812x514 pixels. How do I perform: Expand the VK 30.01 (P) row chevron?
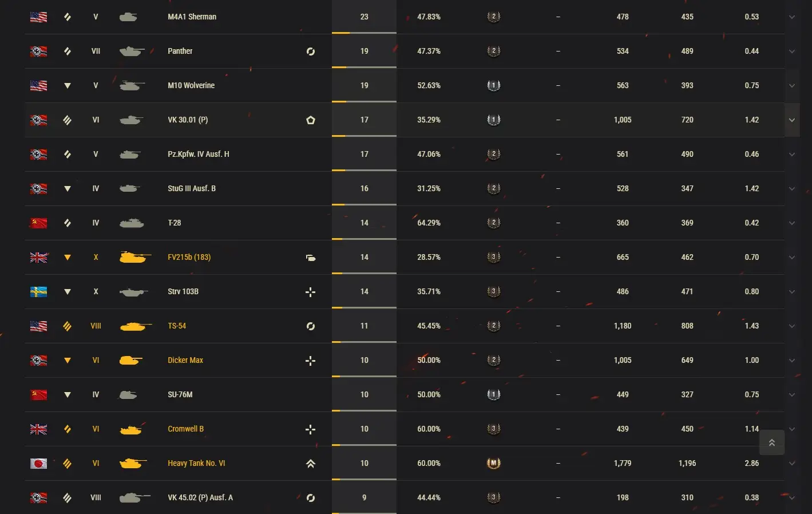(x=792, y=120)
